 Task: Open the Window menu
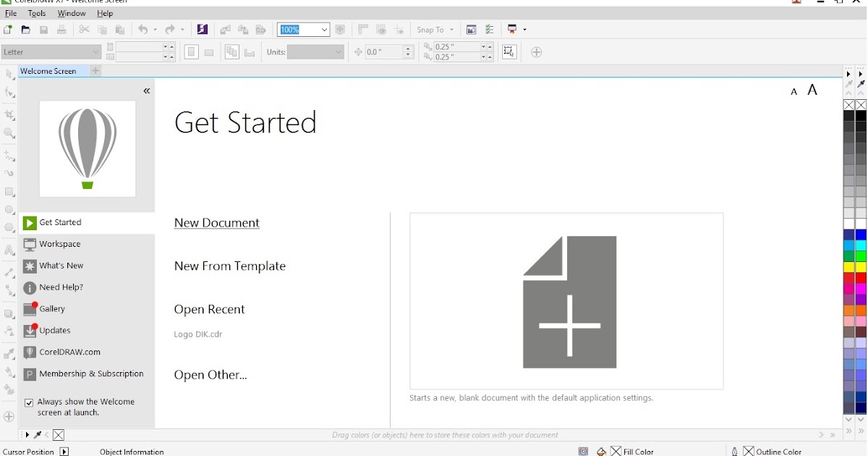click(x=72, y=13)
